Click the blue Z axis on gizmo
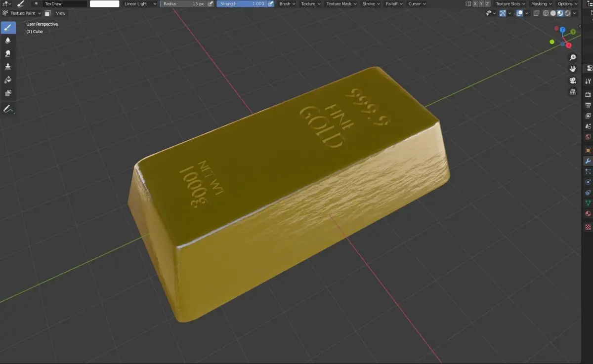This screenshot has width=593, height=364. pos(562,30)
